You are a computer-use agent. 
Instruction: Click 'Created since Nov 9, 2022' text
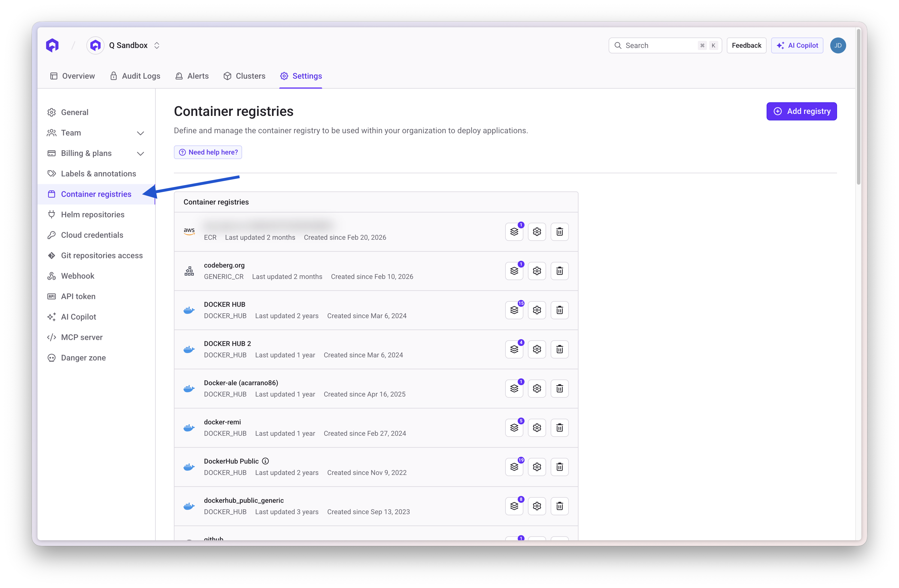[x=367, y=472]
